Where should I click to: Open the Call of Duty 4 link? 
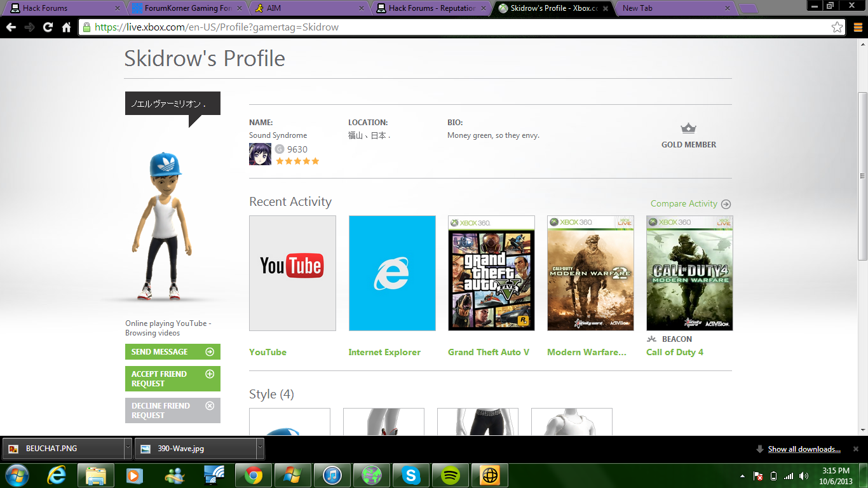675,352
